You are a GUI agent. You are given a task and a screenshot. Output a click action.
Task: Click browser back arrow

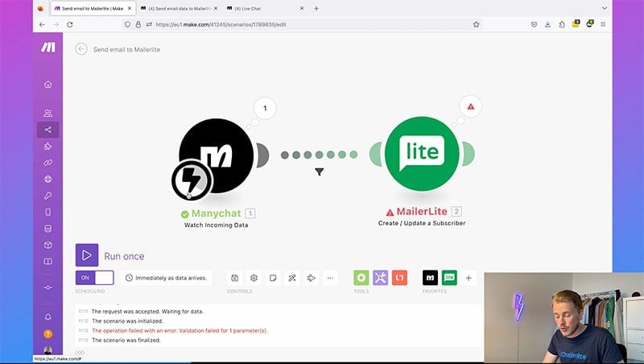tap(42, 25)
